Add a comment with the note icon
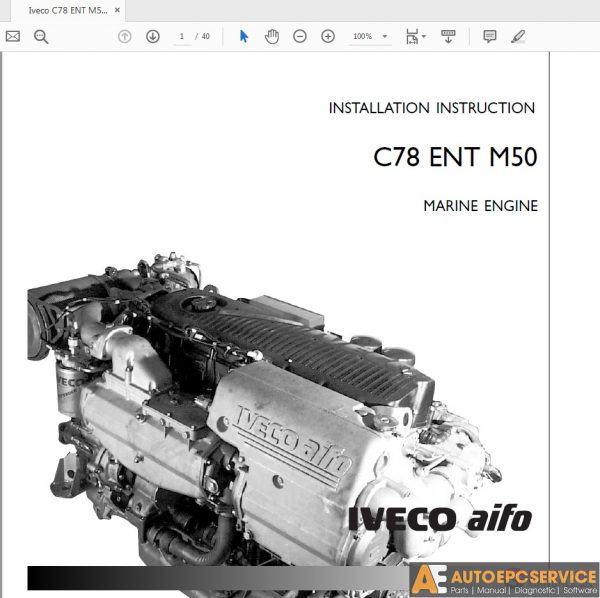This screenshot has height=598, width=600. pyautogui.click(x=490, y=36)
